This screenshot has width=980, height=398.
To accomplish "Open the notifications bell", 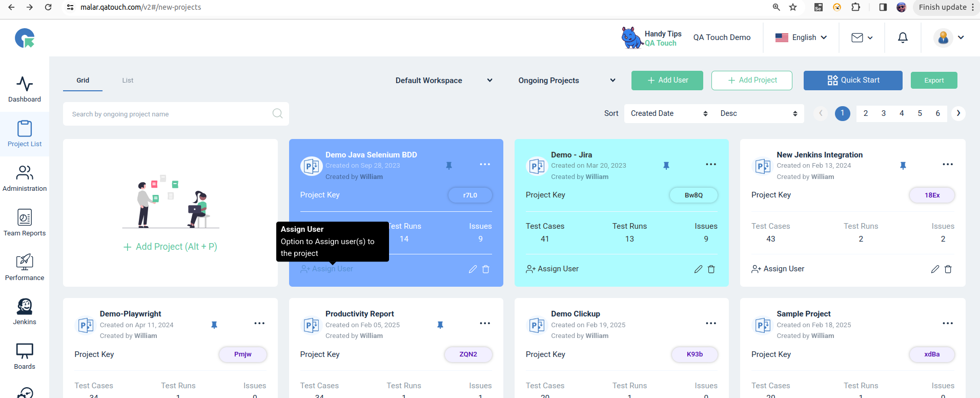I will [903, 37].
